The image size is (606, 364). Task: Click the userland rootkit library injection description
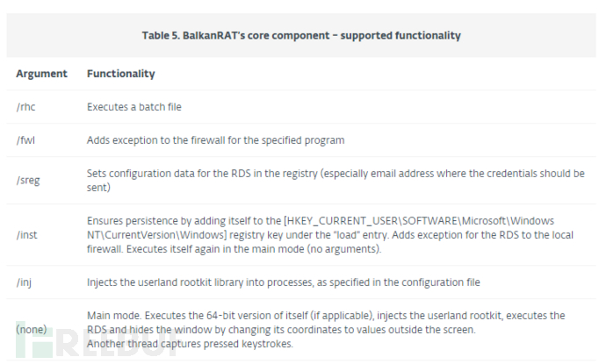(284, 282)
